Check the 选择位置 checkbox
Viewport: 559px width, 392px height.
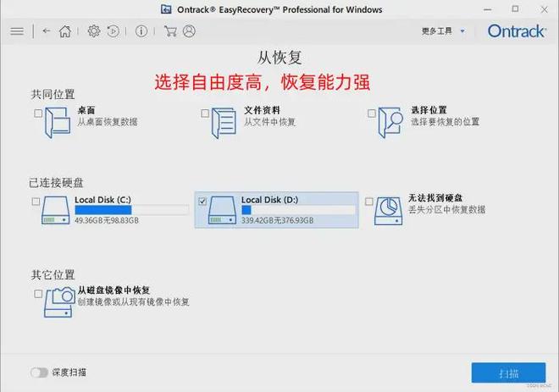372,113
